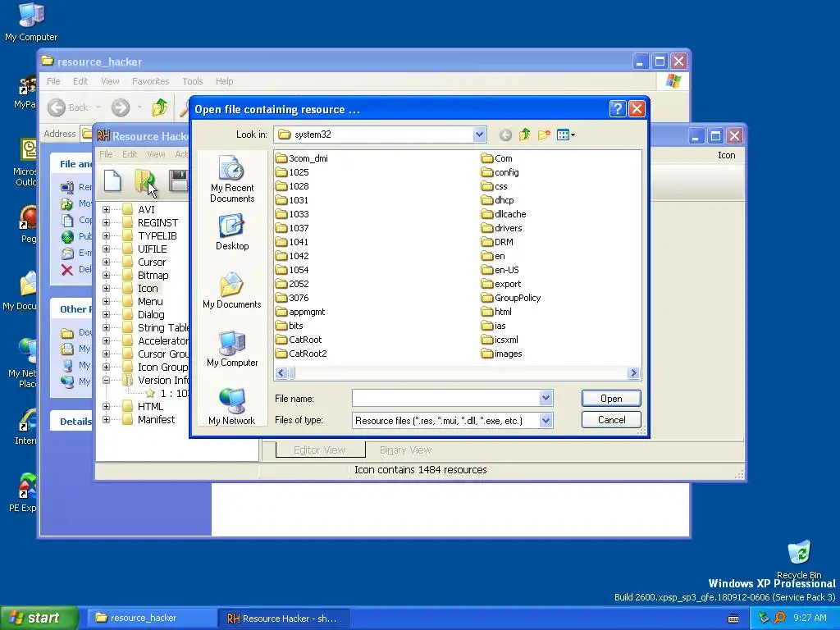Select the GroupPolicy folder
The height and width of the screenshot is (630, 840).
tap(511, 297)
